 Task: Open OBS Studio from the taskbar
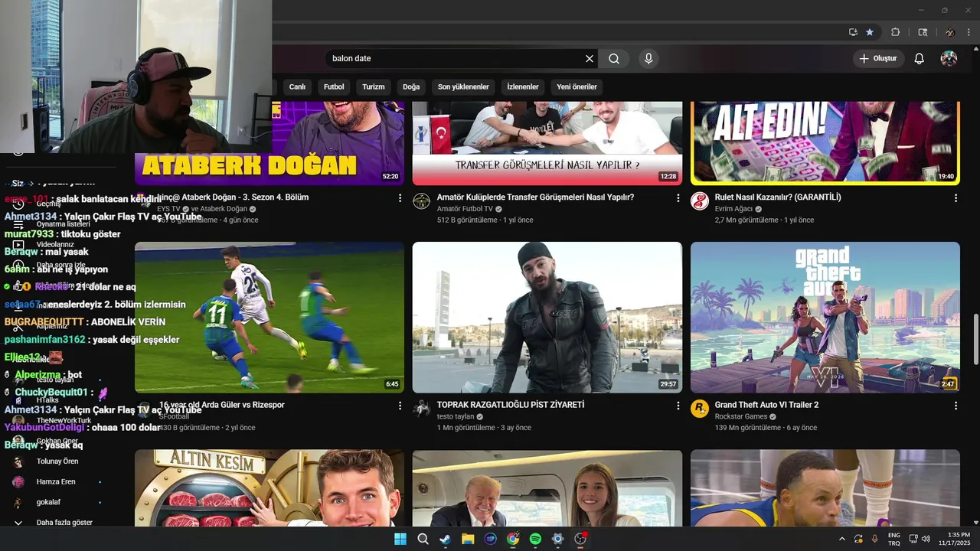(580, 539)
